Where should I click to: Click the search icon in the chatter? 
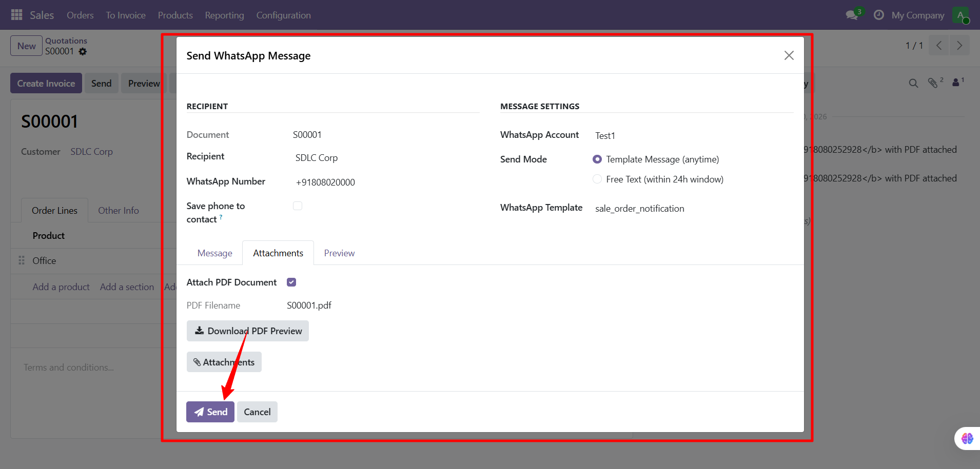913,83
